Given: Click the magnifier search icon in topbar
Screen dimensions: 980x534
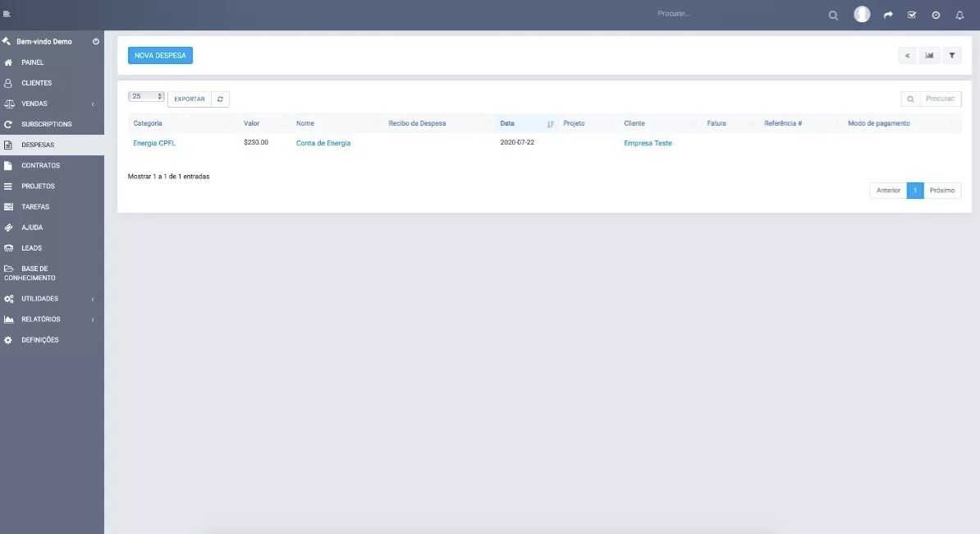Looking at the screenshot, I should point(832,15).
